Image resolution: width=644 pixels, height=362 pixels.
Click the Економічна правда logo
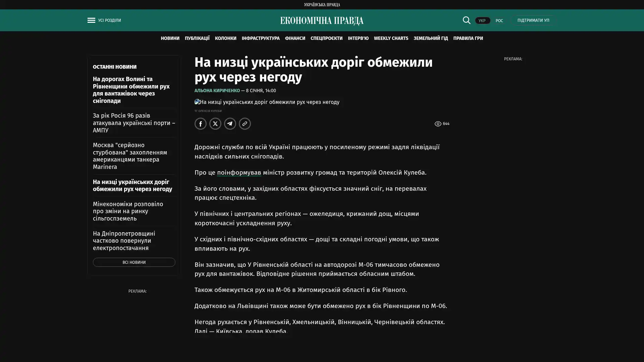[x=322, y=21]
